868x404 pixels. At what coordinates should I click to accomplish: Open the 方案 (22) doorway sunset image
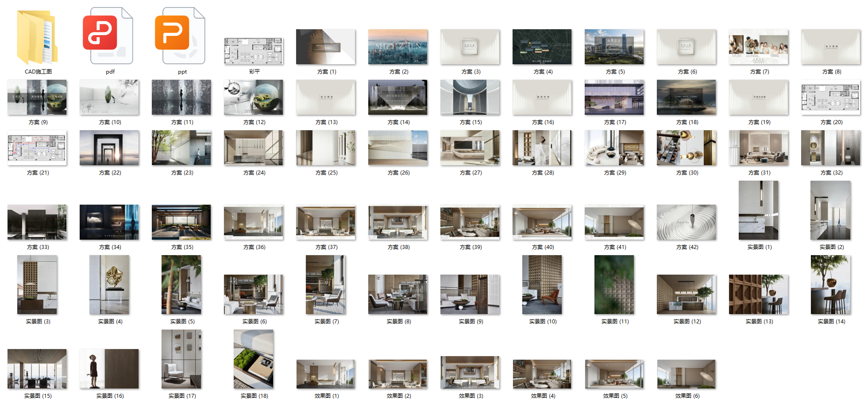(109, 148)
